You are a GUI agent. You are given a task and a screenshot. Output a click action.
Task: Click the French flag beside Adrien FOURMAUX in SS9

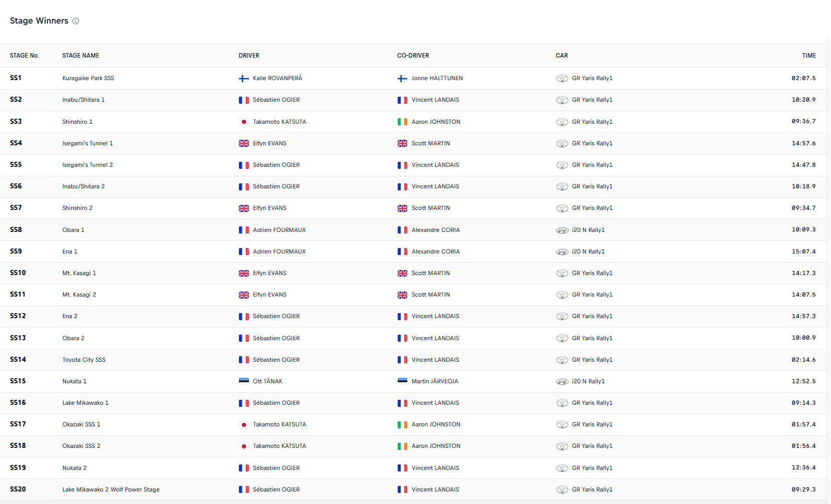[243, 251]
